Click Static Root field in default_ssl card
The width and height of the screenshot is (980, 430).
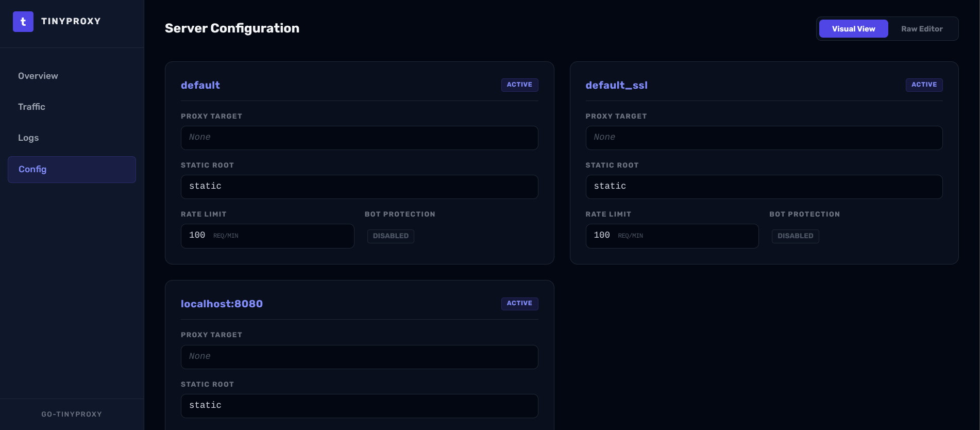coord(764,187)
